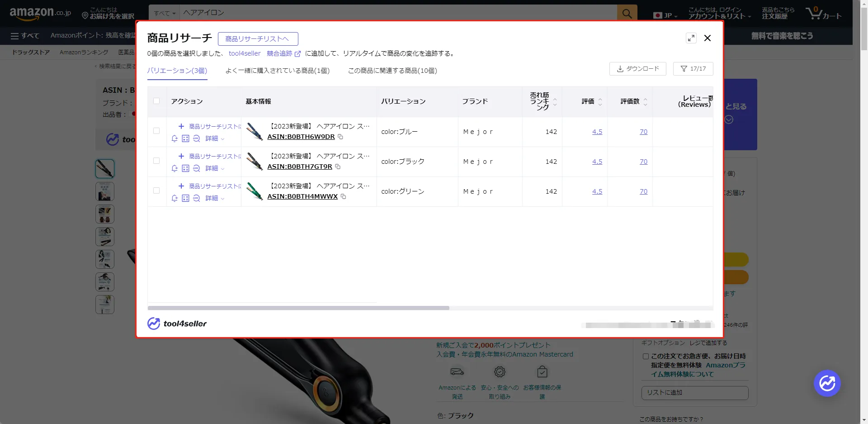Screen dimensions: 868x424
Task: Copy ASIN B0BTH6W9DR with the copy icon
Action: pos(340,137)
